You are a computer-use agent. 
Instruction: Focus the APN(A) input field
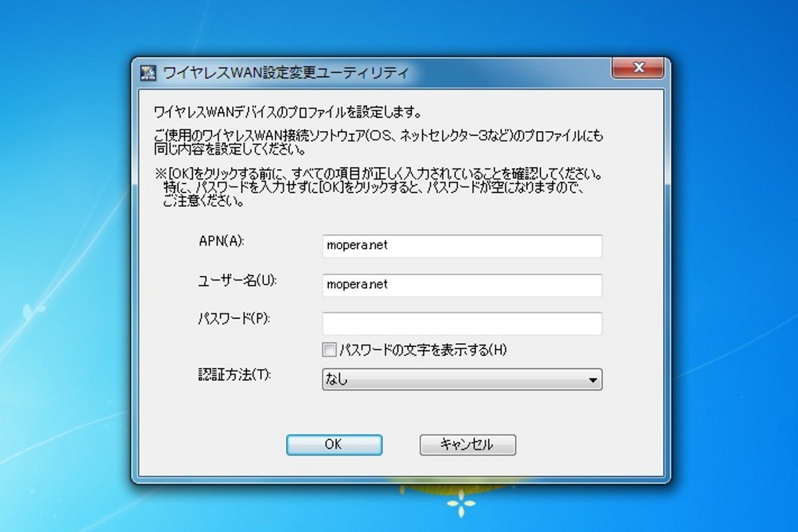click(462, 245)
